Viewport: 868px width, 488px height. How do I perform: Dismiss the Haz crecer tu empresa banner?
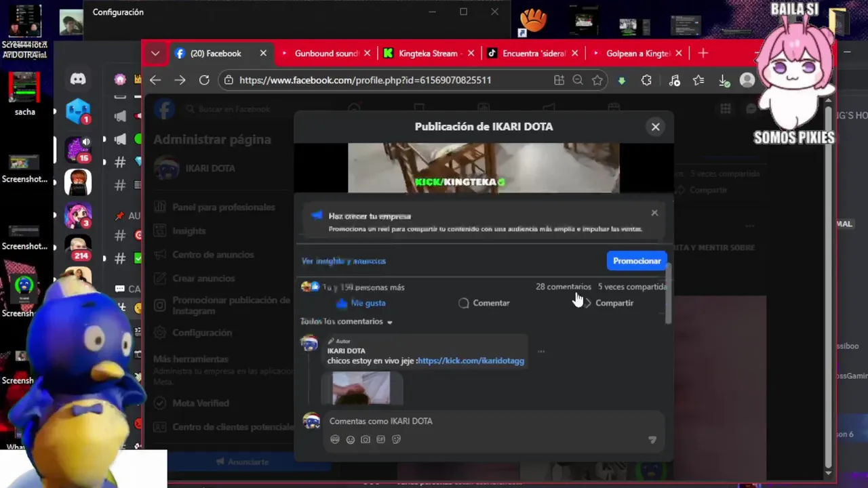click(654, 213)
